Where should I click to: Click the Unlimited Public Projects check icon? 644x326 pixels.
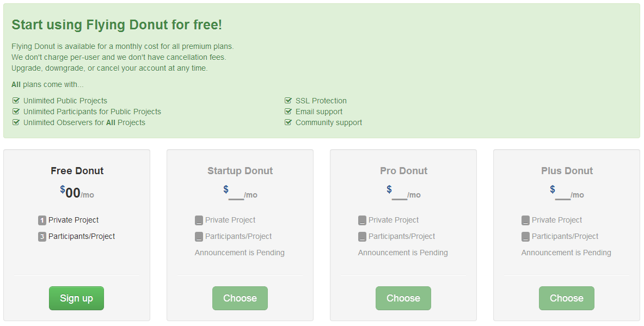click(x=16, y=101)
